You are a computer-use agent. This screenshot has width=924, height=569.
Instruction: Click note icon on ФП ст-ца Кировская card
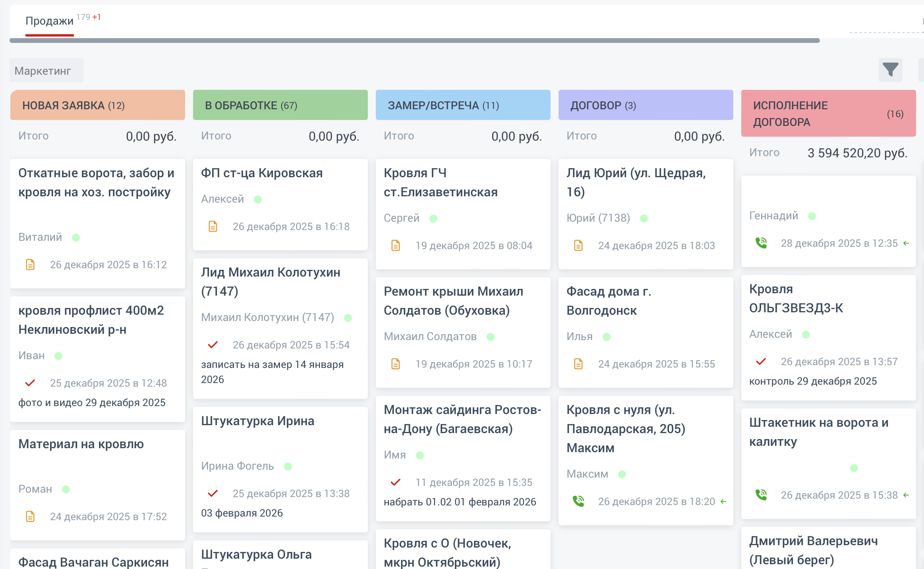[x=213, y=226]
